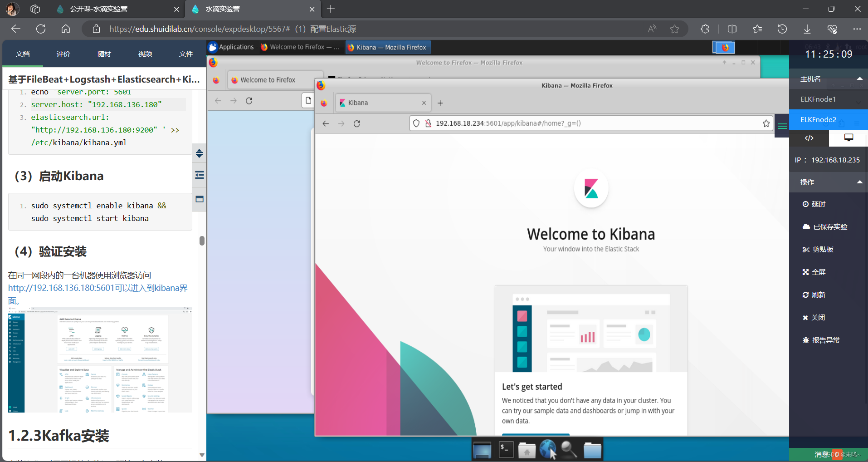Collapse the 操作 section

pos(859,182)
